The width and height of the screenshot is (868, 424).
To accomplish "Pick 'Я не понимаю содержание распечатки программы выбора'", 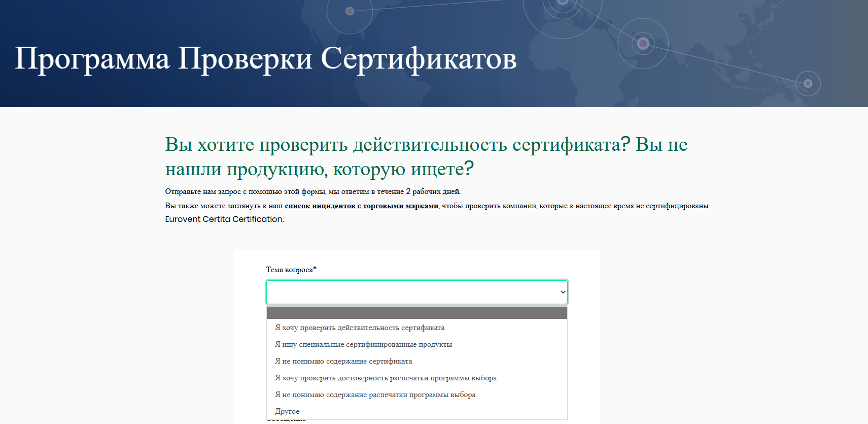I will pyautogui.click(x=416, y=395).
